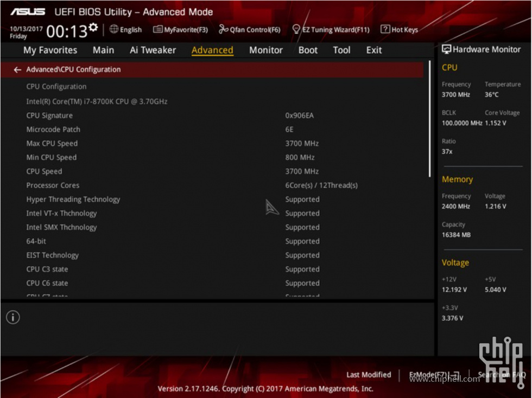Click Hot Keys text
The height and width of the screenshot is (398, 532).
tap(405, 30)
